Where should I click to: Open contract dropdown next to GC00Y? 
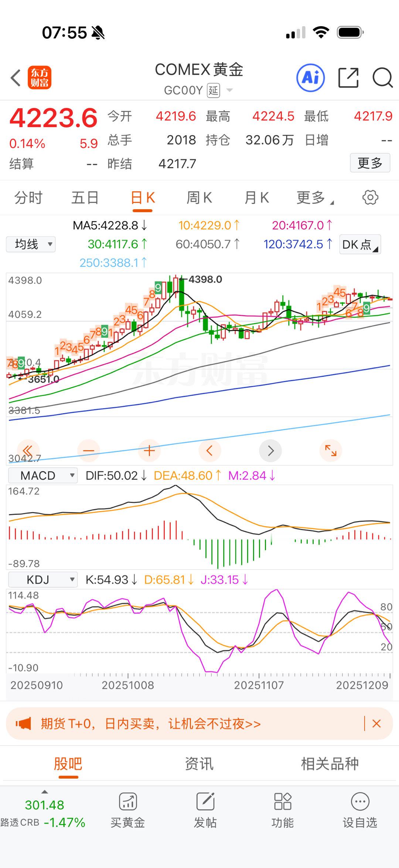pyautogui.click(x=229, y=90)
